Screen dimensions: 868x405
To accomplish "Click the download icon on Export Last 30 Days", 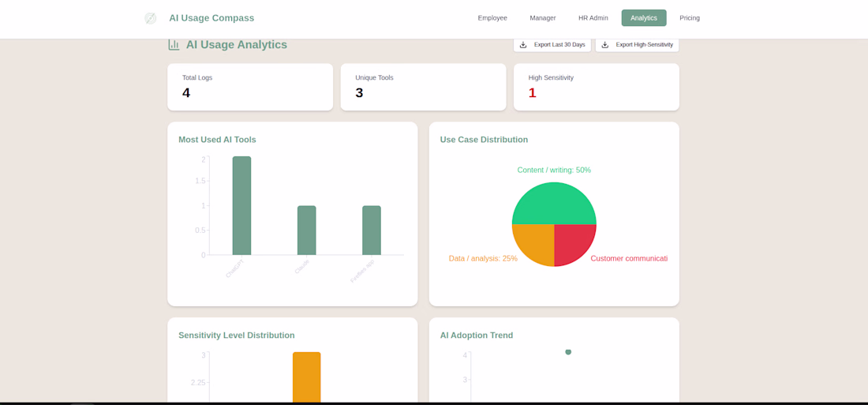I will (523, 45).
